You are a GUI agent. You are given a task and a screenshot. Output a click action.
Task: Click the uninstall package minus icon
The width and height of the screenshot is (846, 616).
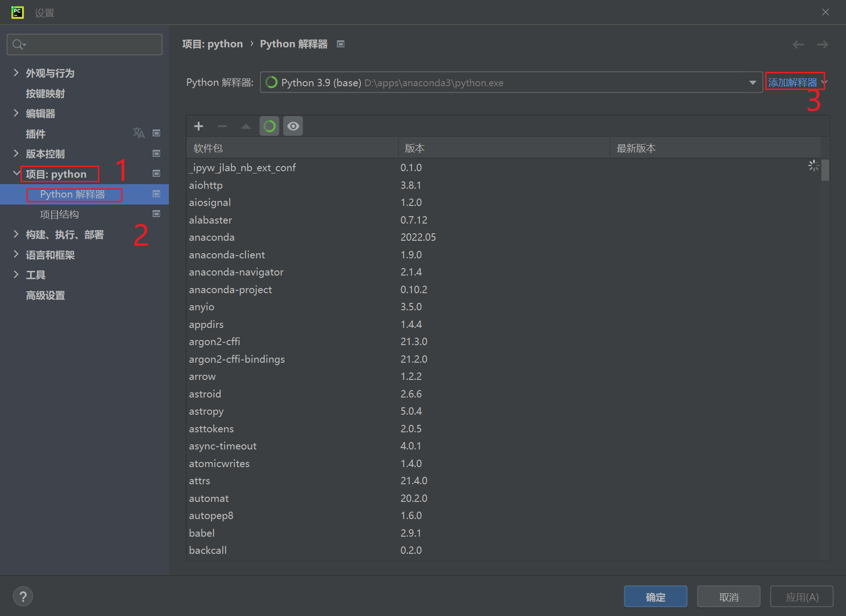pyautogui.click(x=222, y=126)
